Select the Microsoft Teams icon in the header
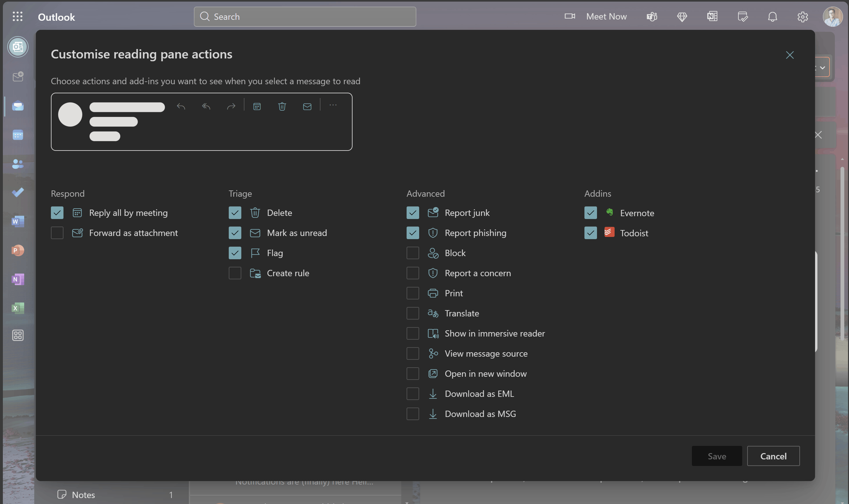 click(652, 16)
